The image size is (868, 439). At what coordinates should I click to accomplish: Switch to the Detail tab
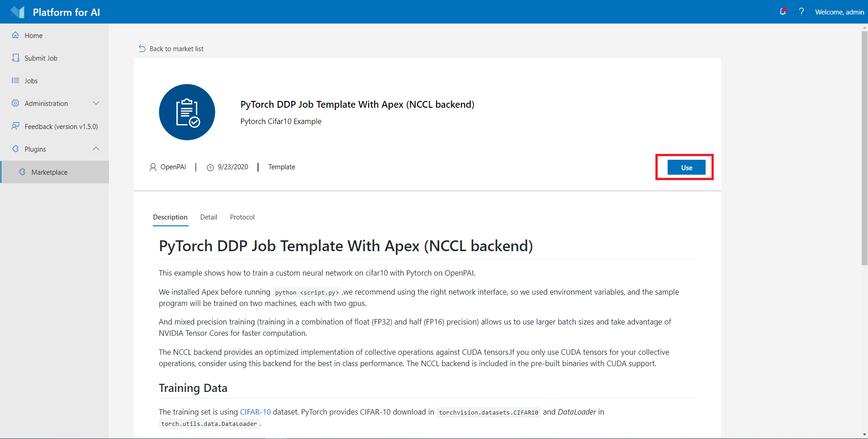[x=209, y=217]
